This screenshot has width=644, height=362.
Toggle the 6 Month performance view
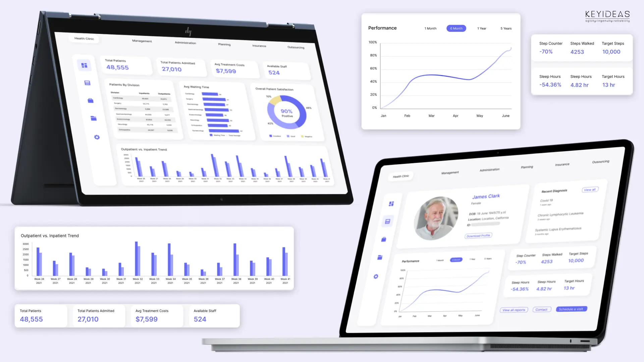click(x=457, y=28)
